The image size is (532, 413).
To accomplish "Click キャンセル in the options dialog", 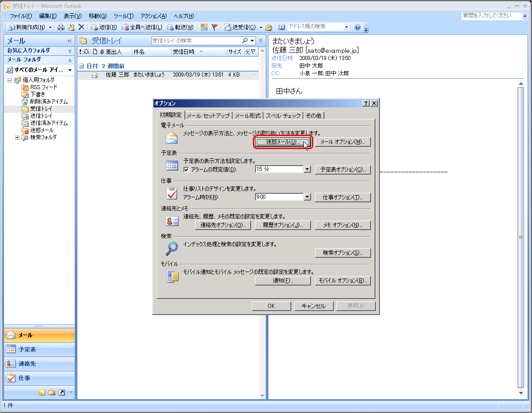I will (x=314, y=306).
